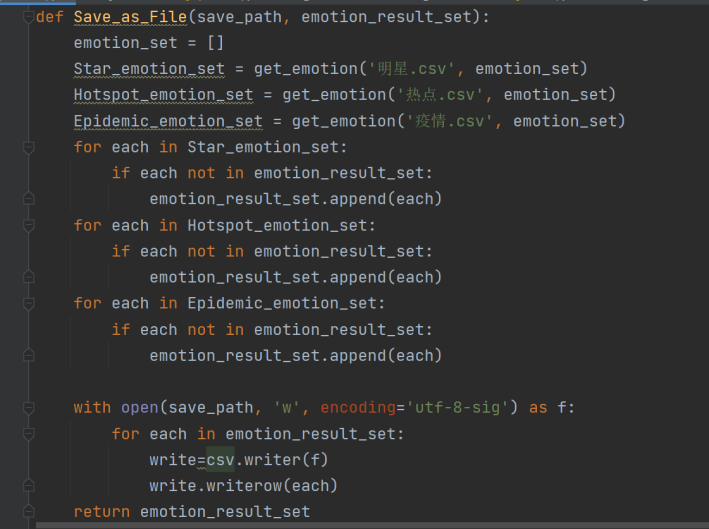Screen dimensions: 709x529
Task: Click fold end marker beside the return line
Action: tap(28, 512)
